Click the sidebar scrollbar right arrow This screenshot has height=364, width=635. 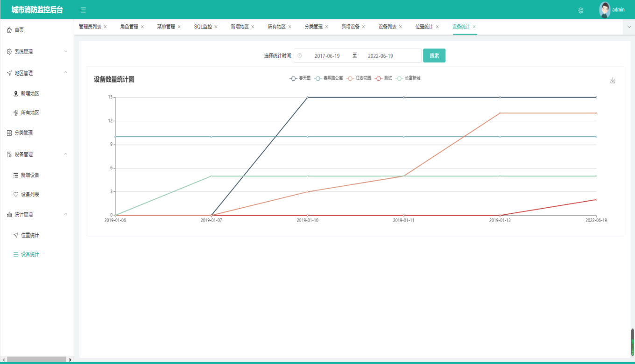71,360
